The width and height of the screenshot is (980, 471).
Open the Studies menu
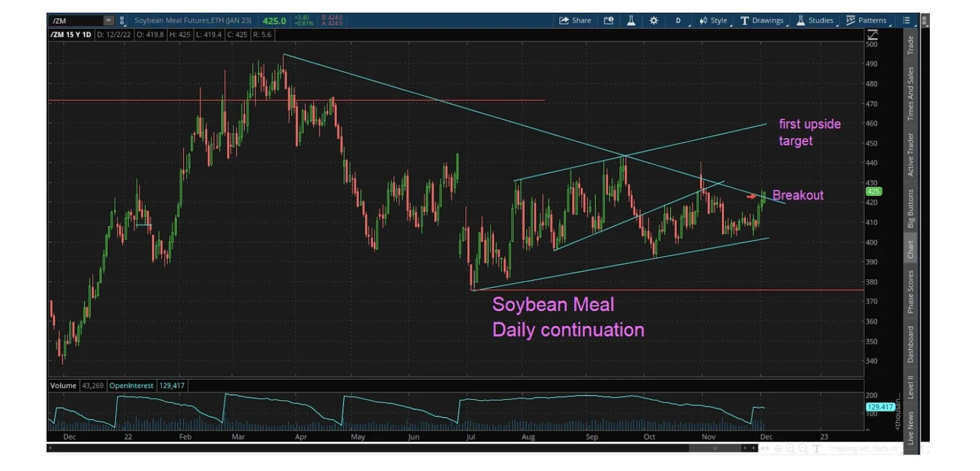coord(815,20)
